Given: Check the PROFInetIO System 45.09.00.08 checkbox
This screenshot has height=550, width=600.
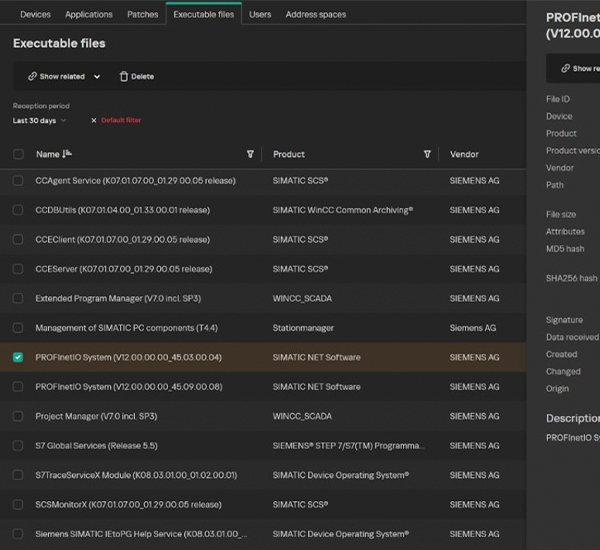Looking at the screenshot, I should click(x=18, y=387).
